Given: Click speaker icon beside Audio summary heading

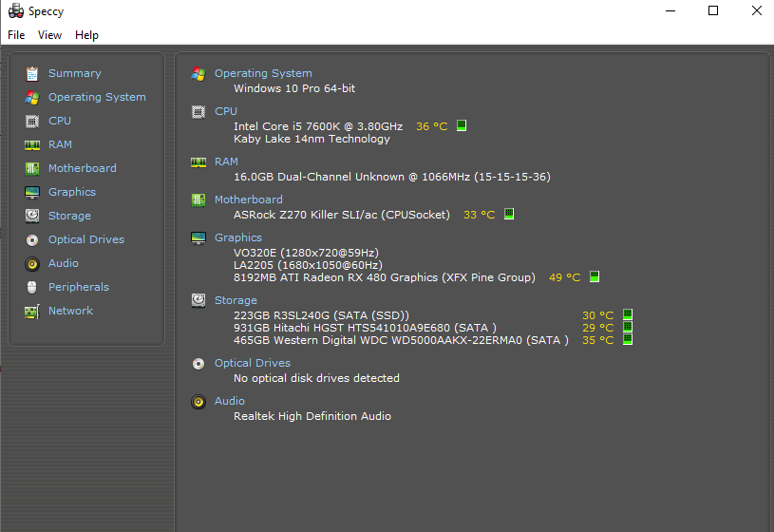Looking at the screenshot, I should point(198,402).
